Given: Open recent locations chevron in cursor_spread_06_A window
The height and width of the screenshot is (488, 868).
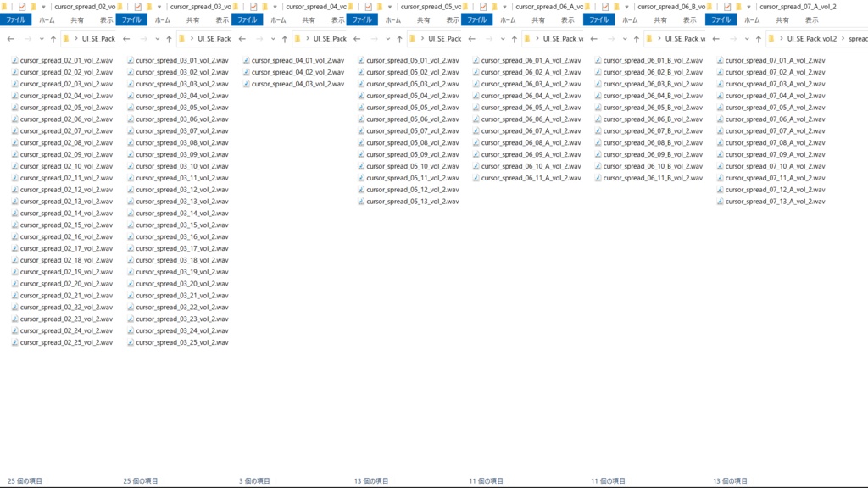Looking at the screenshot, I should point(503,39).
